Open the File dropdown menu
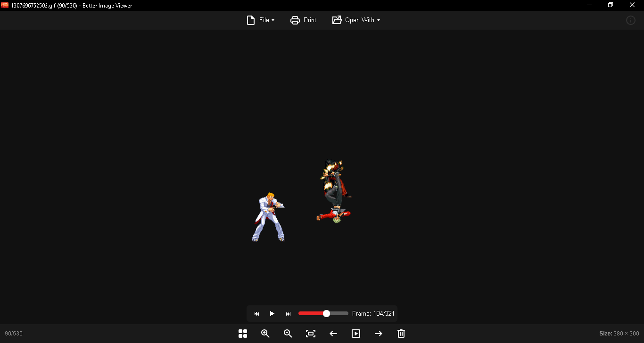This screenshot has width=644, height=343. [x=260, y=20]
